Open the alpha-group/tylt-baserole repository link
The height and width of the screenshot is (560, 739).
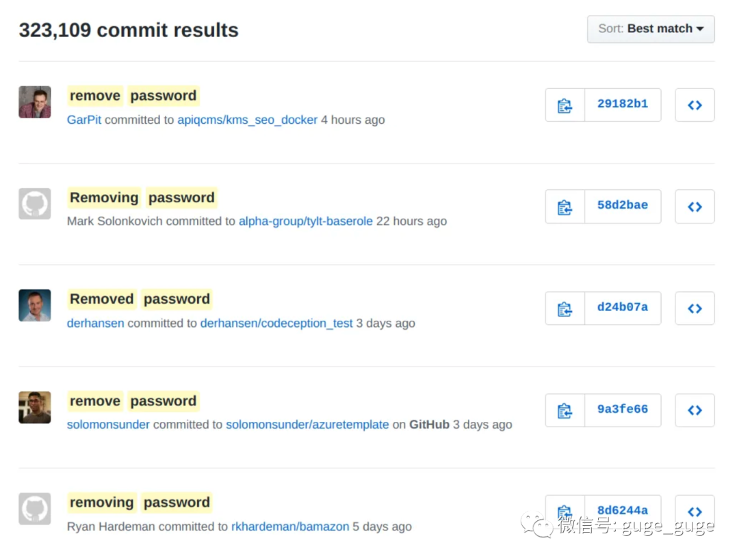pyautogui.click(x=305, y=222)
